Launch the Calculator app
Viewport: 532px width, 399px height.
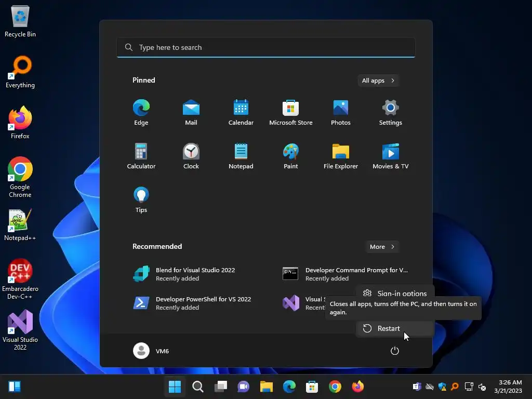141,156
